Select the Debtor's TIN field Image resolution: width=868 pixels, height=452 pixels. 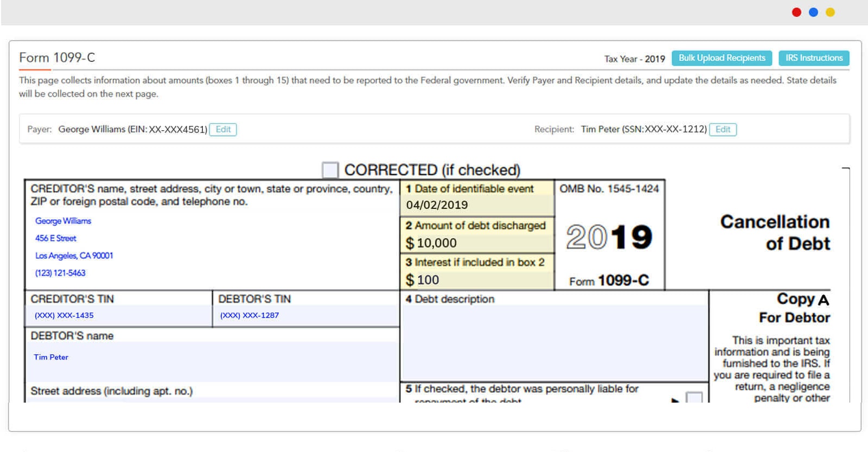pyautogui.click(x=307, y=315)
